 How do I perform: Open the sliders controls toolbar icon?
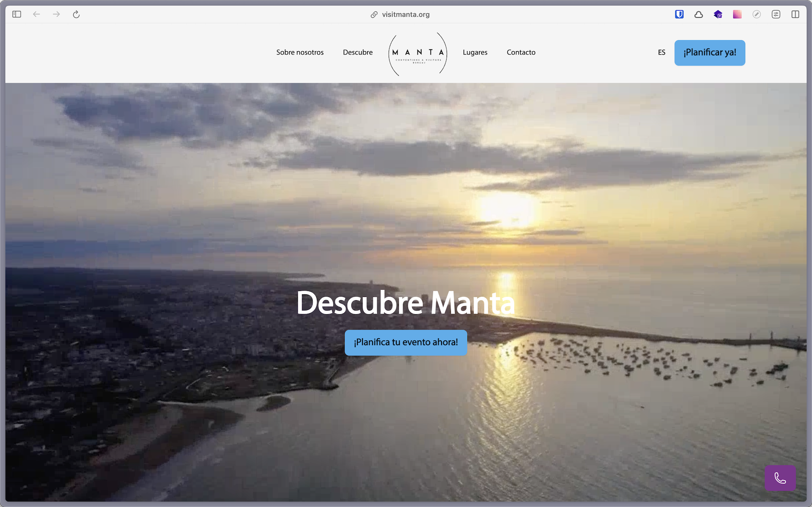coord(776,14)
